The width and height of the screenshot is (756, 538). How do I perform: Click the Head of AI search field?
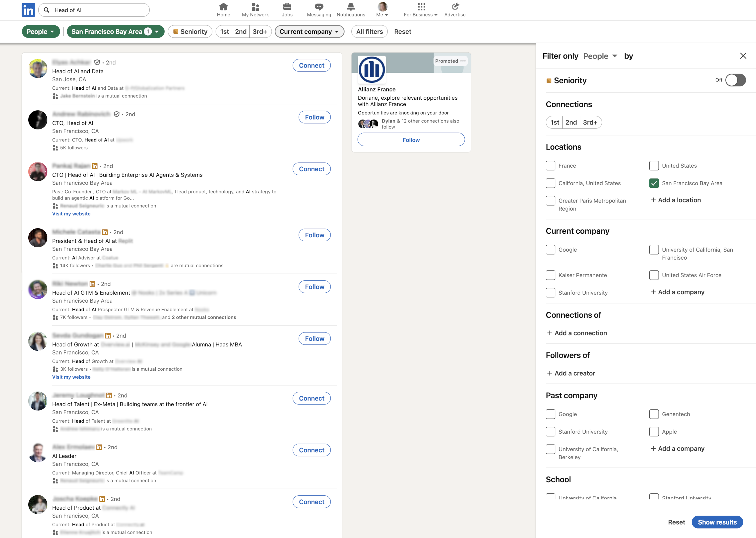pyautogui.click(x=99, y=10)
